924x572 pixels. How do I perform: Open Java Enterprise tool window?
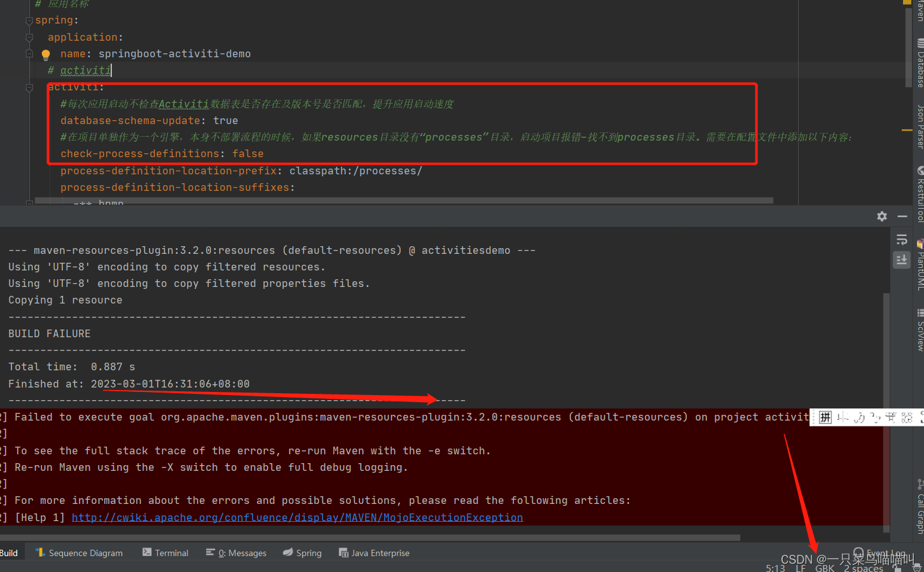(374, 553)
